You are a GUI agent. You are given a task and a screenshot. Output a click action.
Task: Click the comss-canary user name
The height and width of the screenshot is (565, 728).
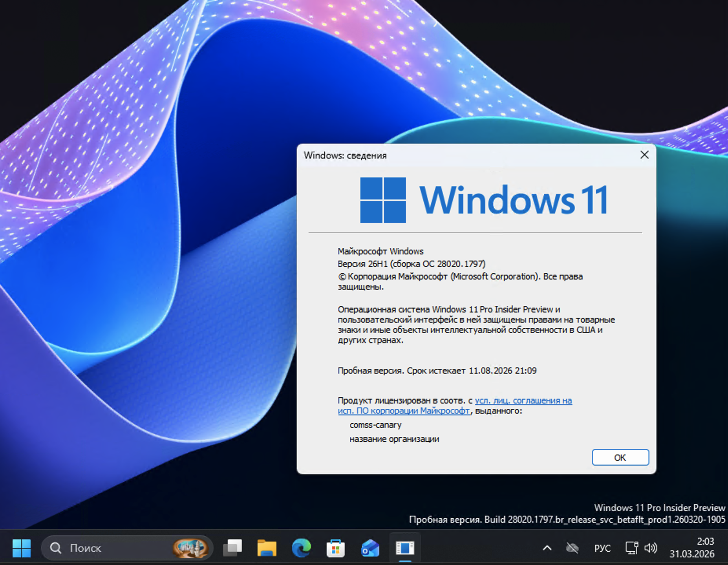375,425
